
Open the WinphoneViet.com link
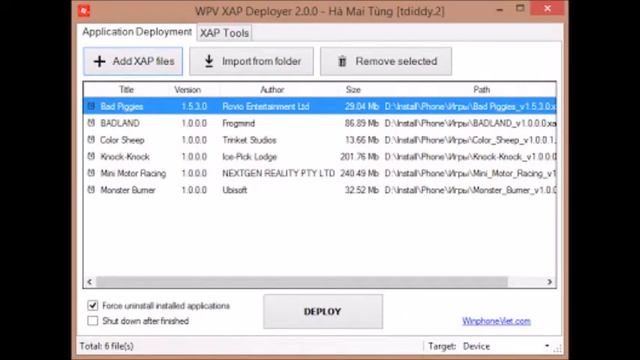[496, 321]
